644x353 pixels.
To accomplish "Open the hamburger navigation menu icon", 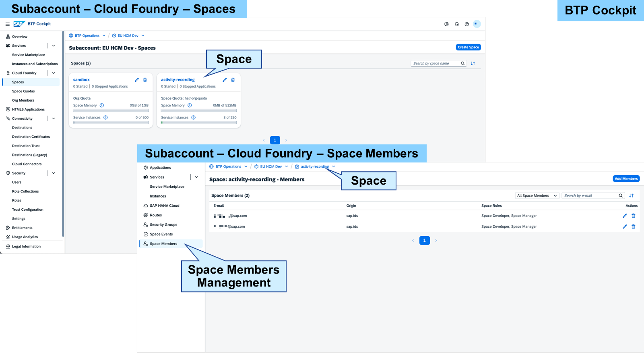I will coord(7,24).
